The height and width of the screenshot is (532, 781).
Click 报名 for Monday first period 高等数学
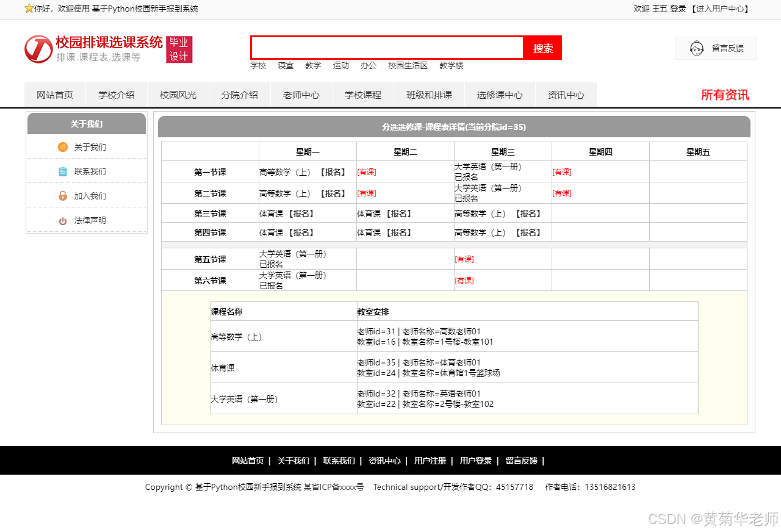point(333,172)
